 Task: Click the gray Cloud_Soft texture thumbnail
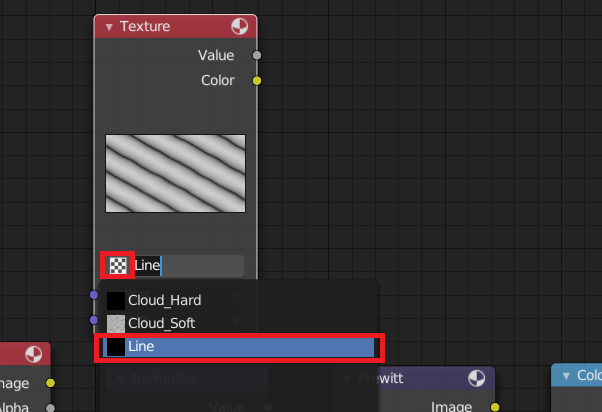pos(116,323)
